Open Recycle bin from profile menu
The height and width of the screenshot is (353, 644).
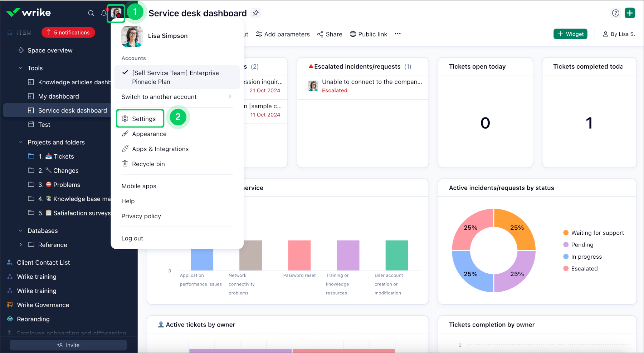(148, 164)
